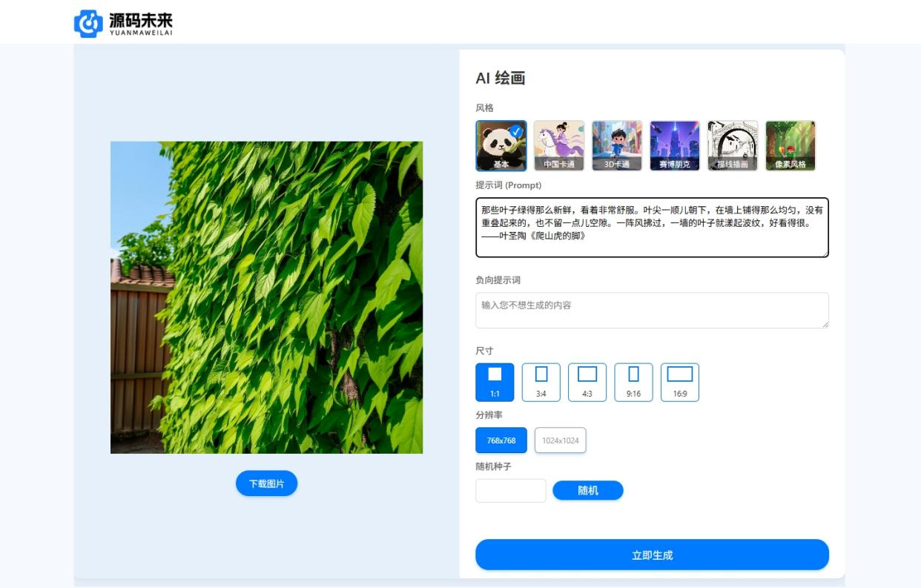Viewport: 921px width, 588px height.
Task: Choose the 4:3 aspect ratio
Action: (x=587, y=382)
